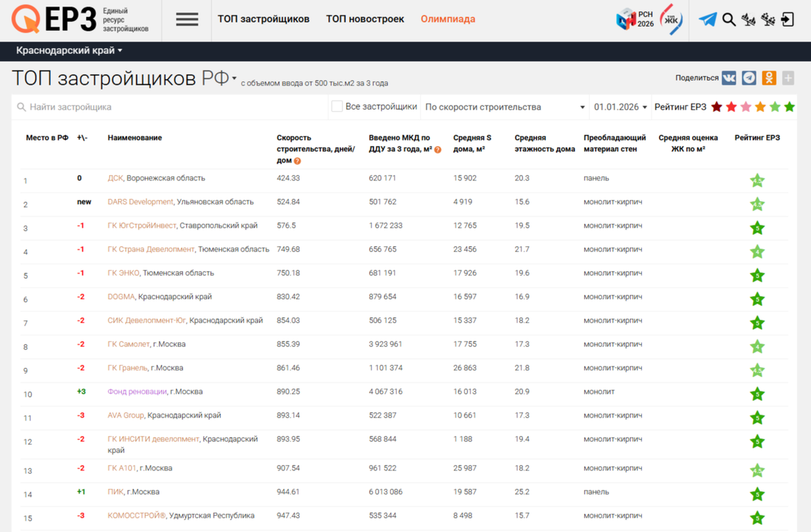This screenshot has height=532, width=811.
Task: Click the Преобладающий материал стен header
Action: point(615,143)
